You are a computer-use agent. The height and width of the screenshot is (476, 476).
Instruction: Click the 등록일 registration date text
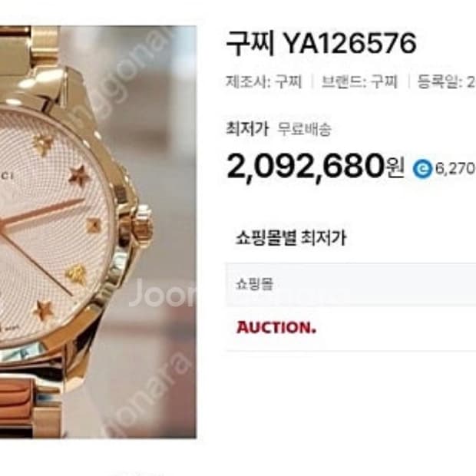click(x=446, y=81)
